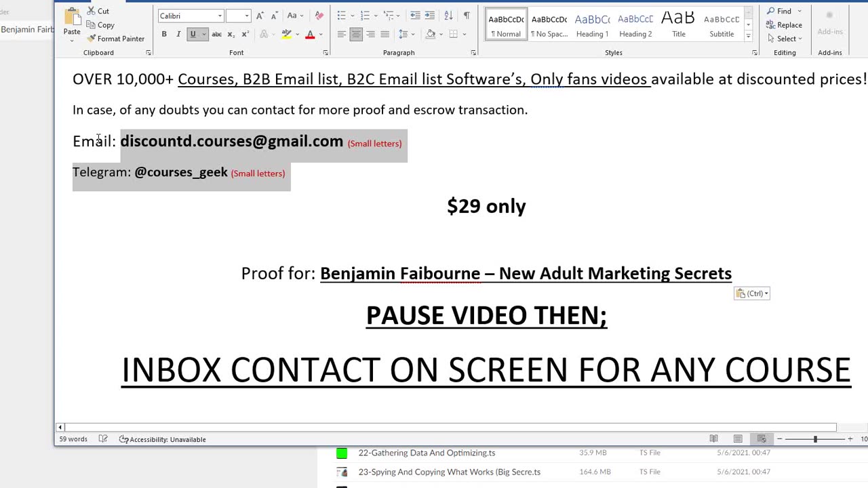Image resolution: width=868 pixels, height=488 pixels.
Task: Open the shading color dropdown
Action: (x=441, y=34)
